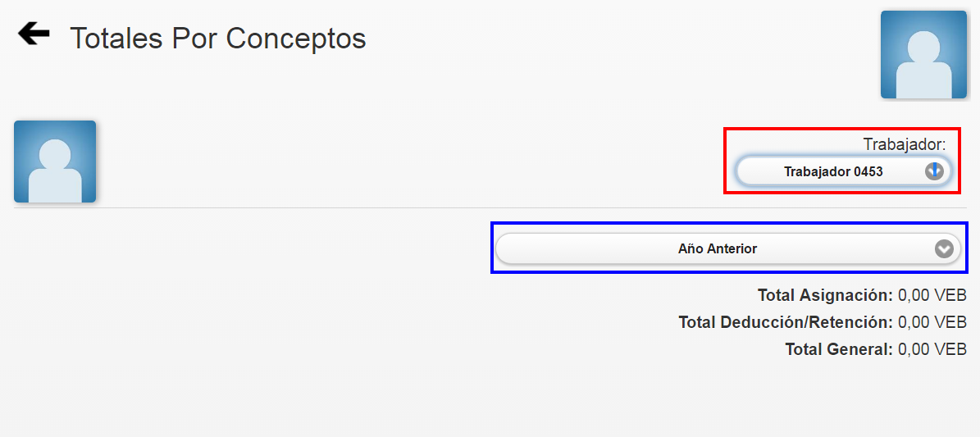Click the back arrow icon
The image size is (980, 437).
pos(34,34)
